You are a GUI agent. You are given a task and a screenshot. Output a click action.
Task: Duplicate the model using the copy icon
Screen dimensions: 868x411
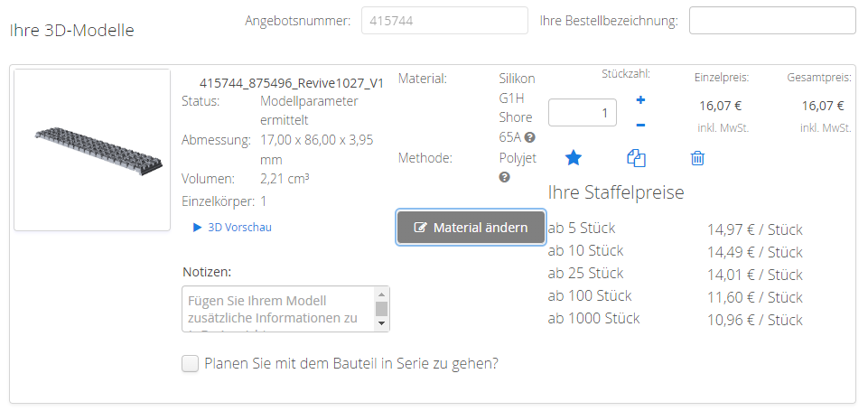click(636, 158)
